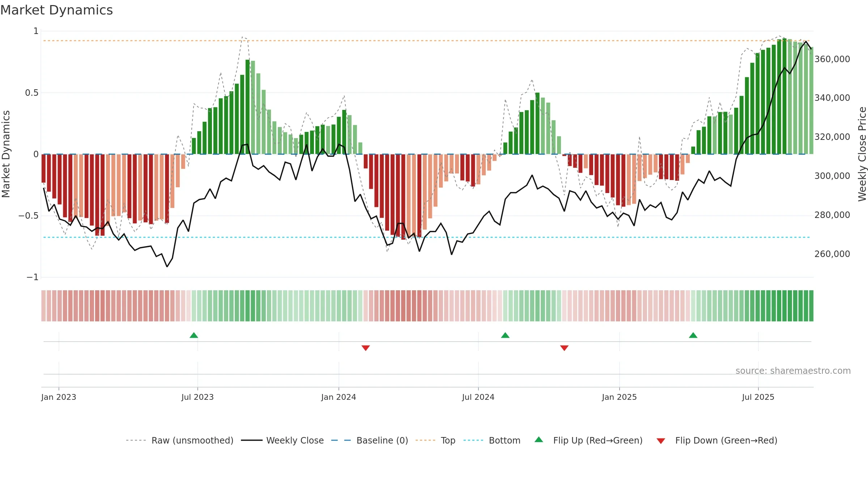Click the 320,000 right axis value

[x=832, y=137]
